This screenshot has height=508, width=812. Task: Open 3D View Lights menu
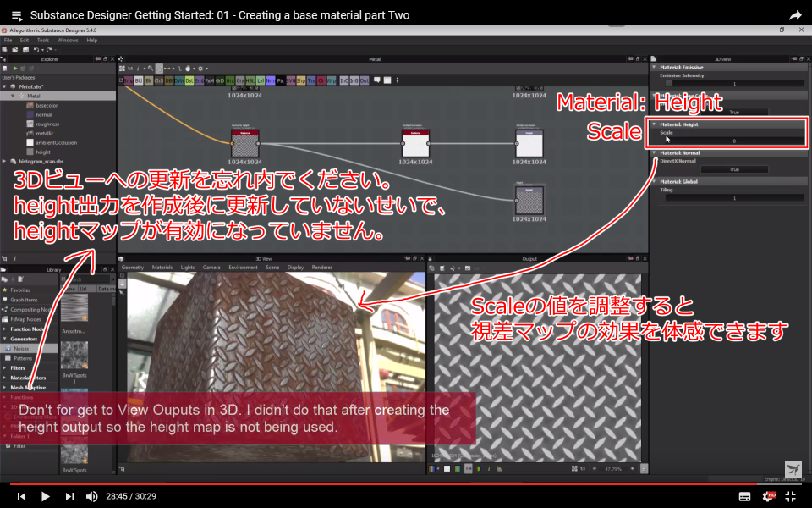[x=188, y=268]
